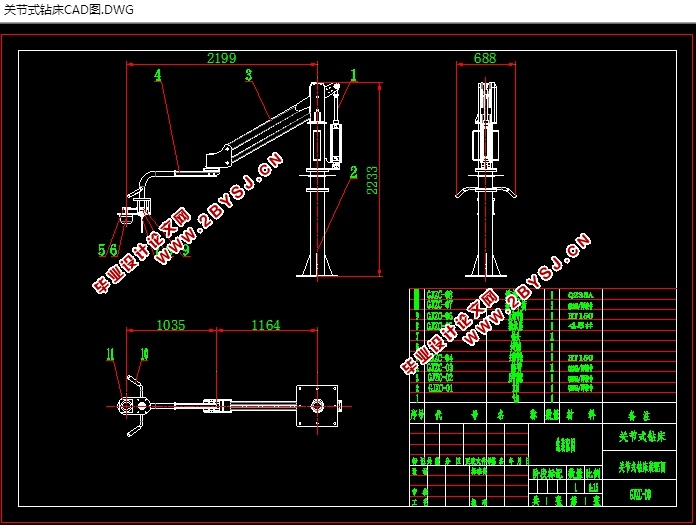Click part callout number 3 above arm
The width and height of the screenshot is (696, 525).
pyautogui.click(x=248, y=75)
